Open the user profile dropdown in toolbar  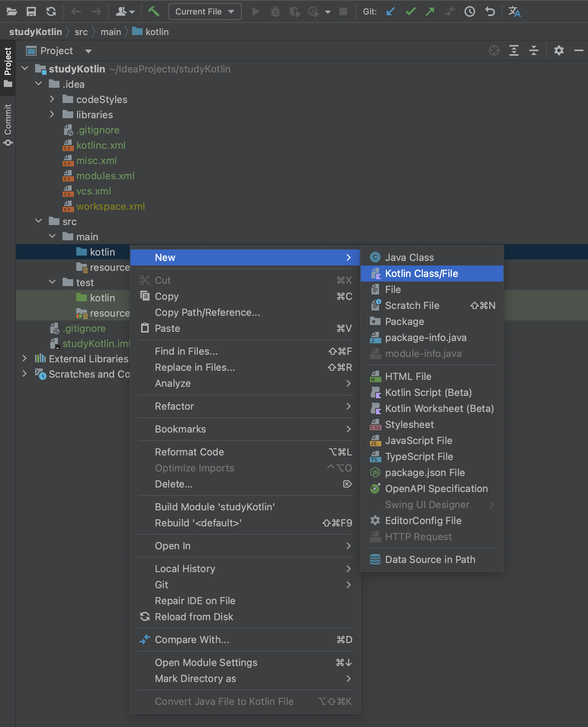coord(125,12)
